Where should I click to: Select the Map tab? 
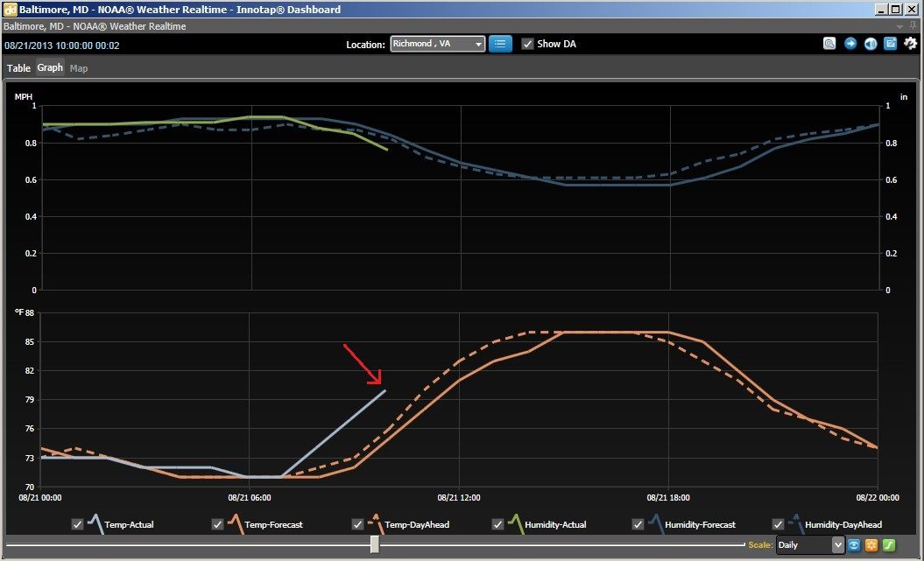point(79,68)
